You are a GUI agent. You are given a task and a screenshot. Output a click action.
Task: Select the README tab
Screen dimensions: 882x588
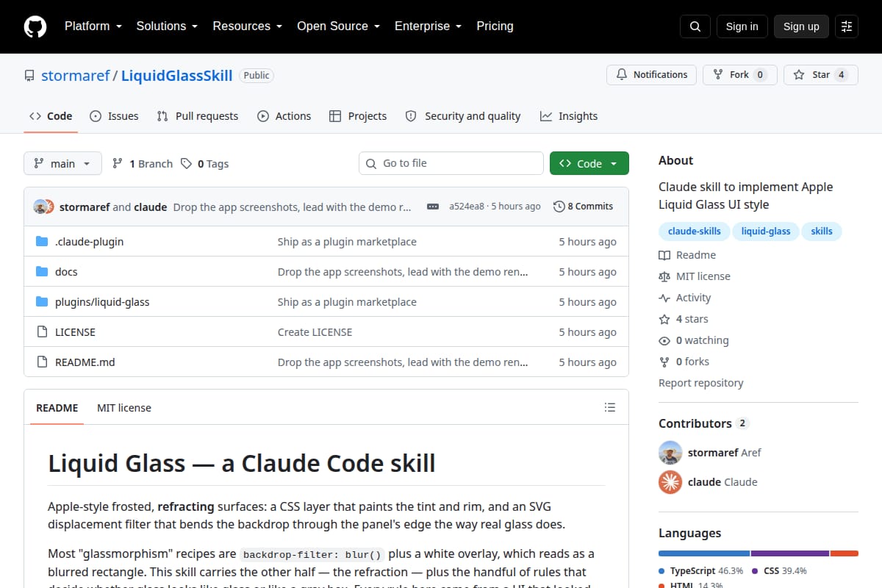tap(57, 408)
